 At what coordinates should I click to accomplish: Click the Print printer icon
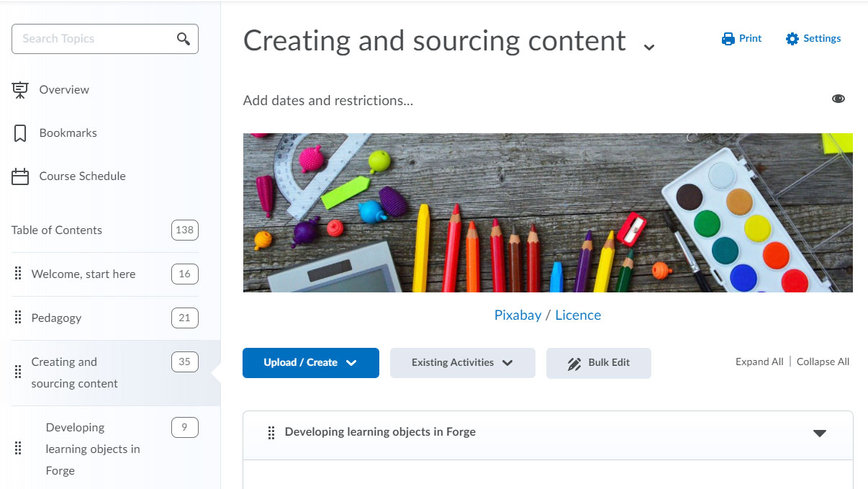coord(728,39)
